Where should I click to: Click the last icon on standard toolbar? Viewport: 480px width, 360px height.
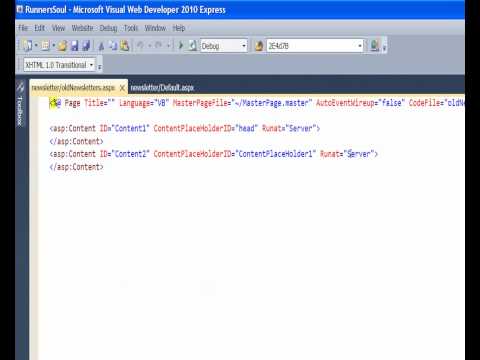374,46
